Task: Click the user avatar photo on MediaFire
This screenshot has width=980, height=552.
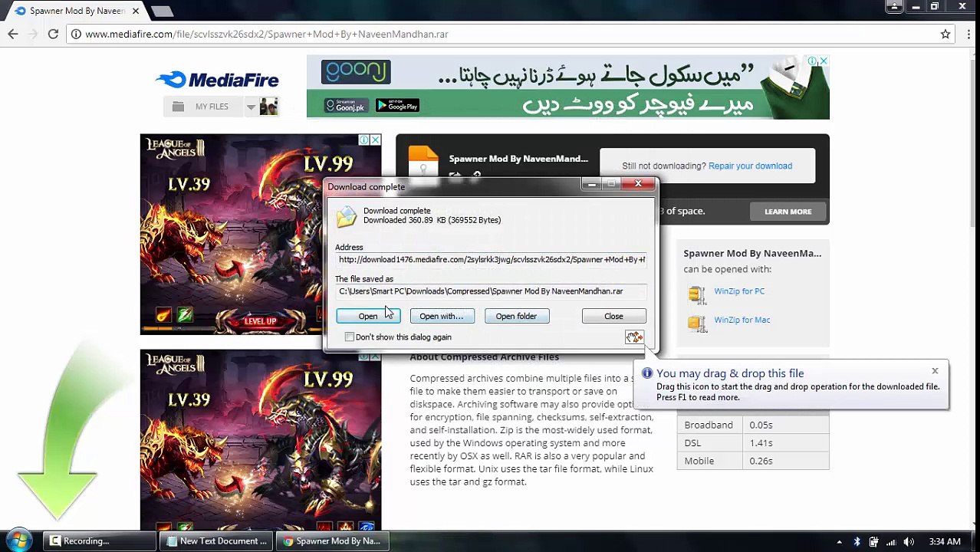Action: tap(268, 107)
